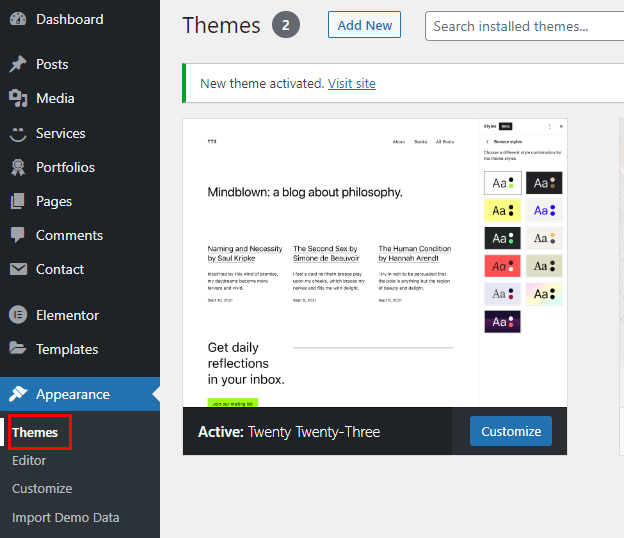The width and height of the screenshot is (624, 538).
Task: Go to Pages in the sidebar
Action: coord(80,201)
